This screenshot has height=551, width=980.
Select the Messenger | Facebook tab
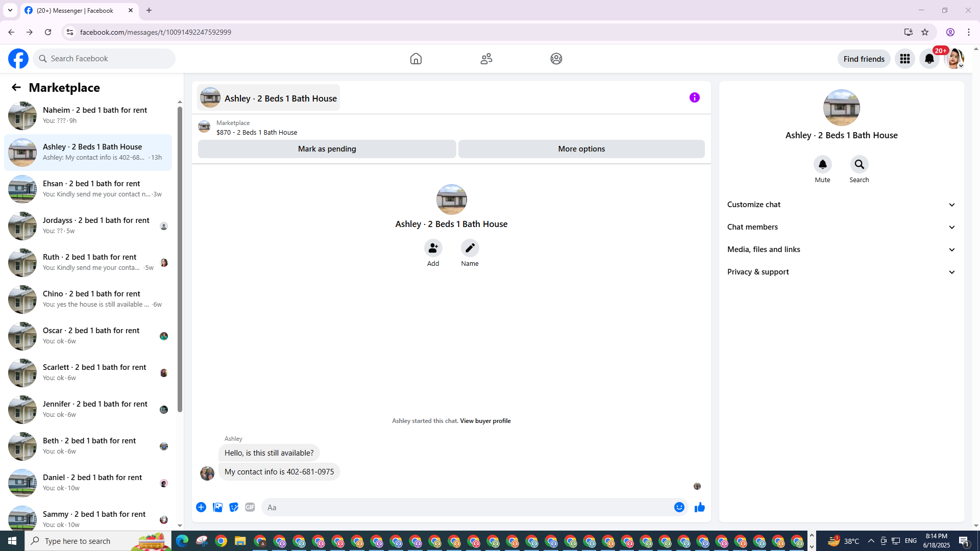(80, 10)
